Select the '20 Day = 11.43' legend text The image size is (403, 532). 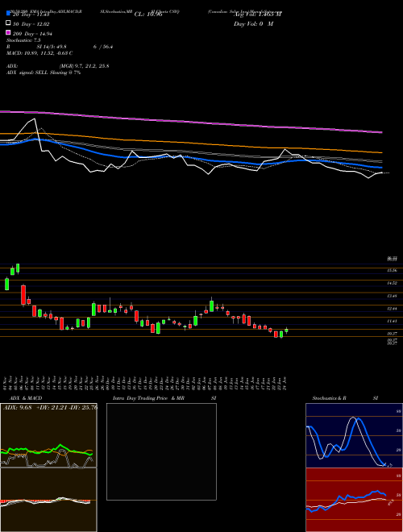[31, 15]
